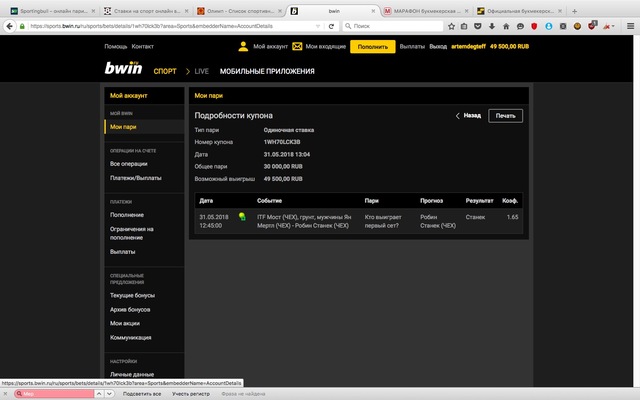Open Мои входящие link
The image size is (640, 400).
[326, 47]
